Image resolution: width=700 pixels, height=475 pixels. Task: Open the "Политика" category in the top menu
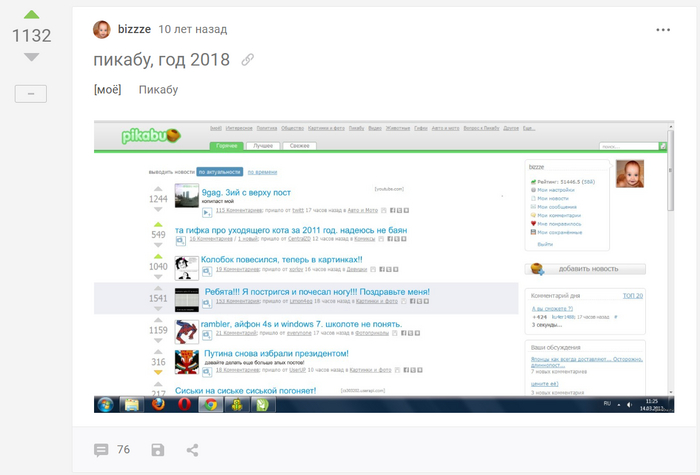point(267,128)
